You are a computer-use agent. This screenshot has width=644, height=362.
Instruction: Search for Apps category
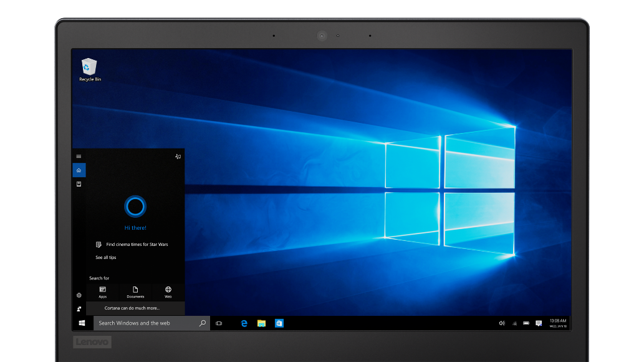point(103,291)
